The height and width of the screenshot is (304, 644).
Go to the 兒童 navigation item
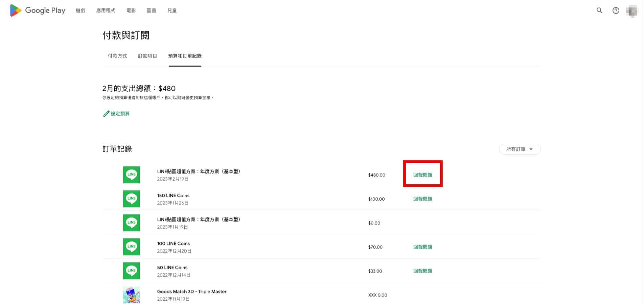click(172, 10)
